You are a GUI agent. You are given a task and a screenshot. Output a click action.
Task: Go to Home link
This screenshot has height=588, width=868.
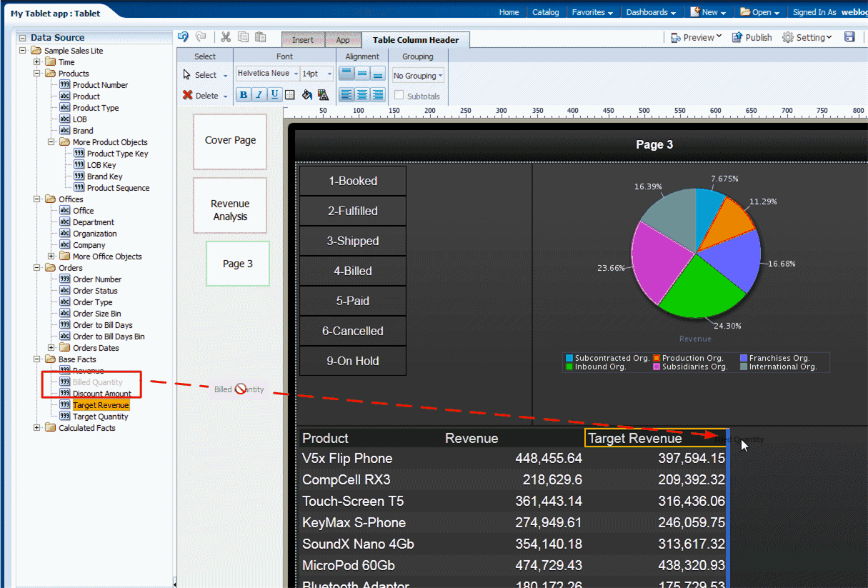(509, 12)
